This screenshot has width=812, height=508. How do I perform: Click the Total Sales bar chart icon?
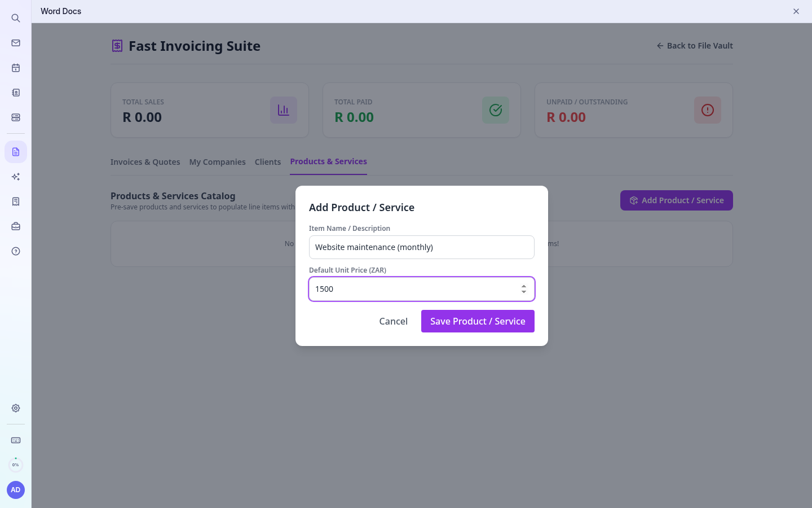pos(284,110)
